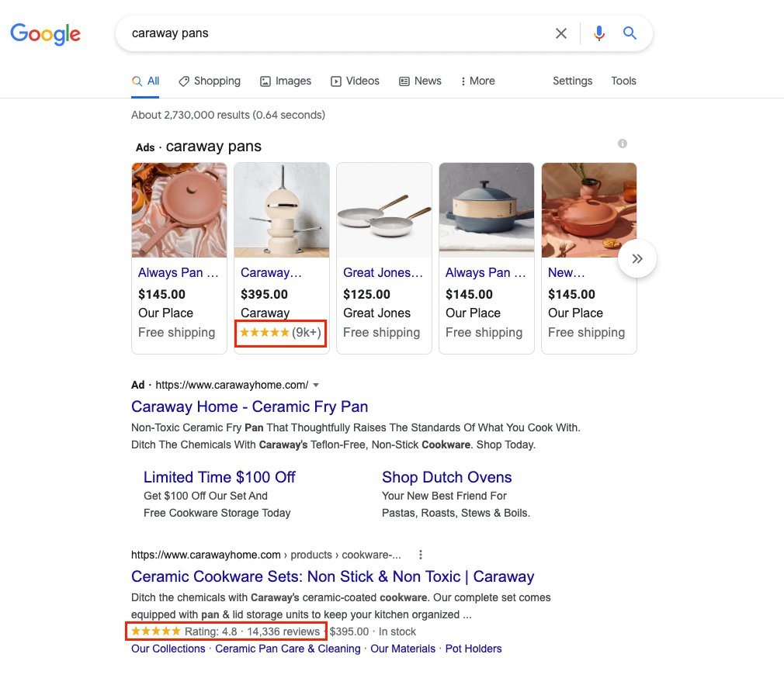784x678 pixels.
Task: Expand the ad URL dropdown arrow
Action: 316,386
